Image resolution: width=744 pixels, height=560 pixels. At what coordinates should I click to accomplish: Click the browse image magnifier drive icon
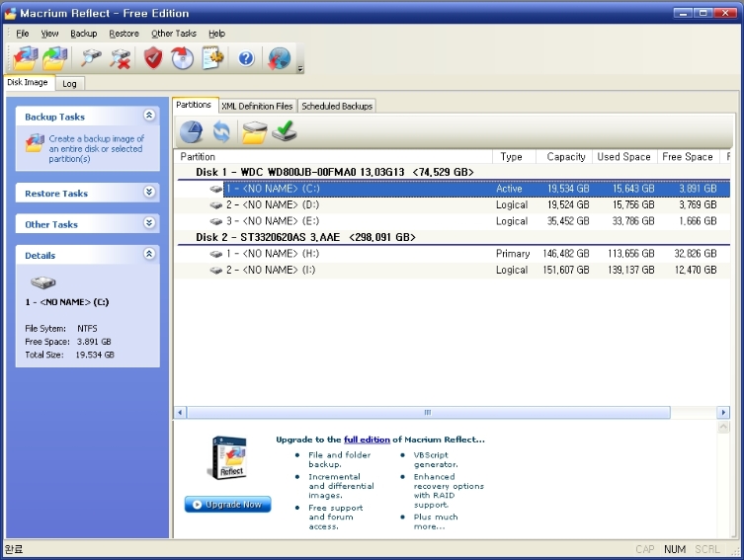coord(92,58)
